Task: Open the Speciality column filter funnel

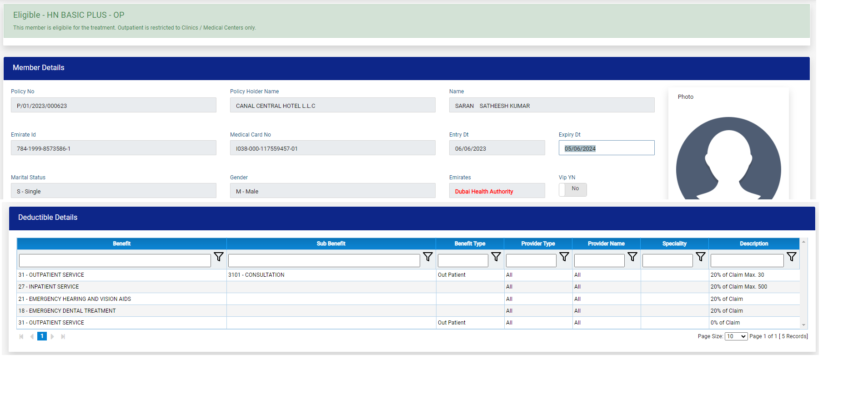Action: [700, 257]
